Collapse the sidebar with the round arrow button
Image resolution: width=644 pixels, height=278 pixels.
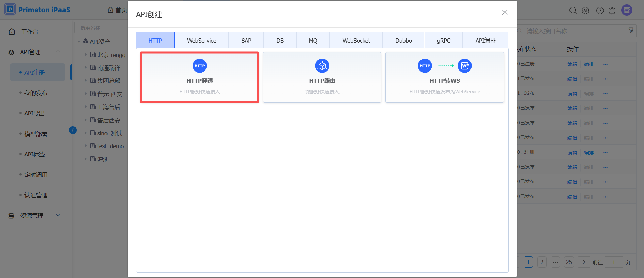click(73, 130)
